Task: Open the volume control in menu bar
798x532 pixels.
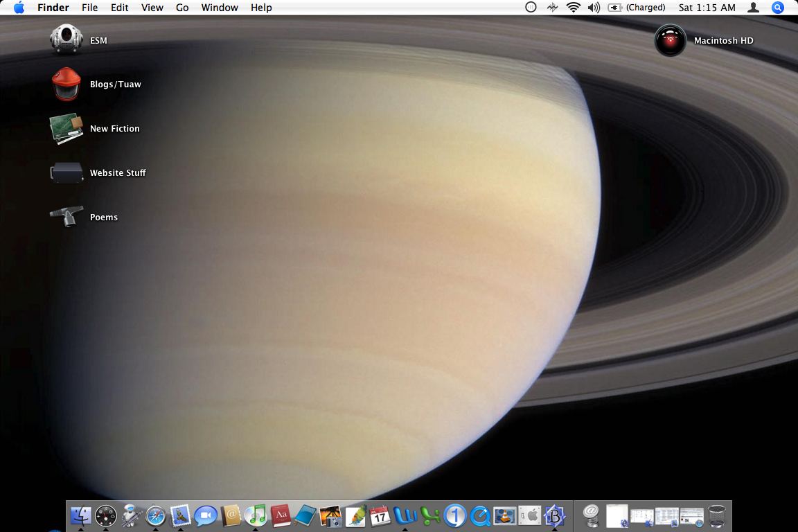Action: (x=594, y=8)
